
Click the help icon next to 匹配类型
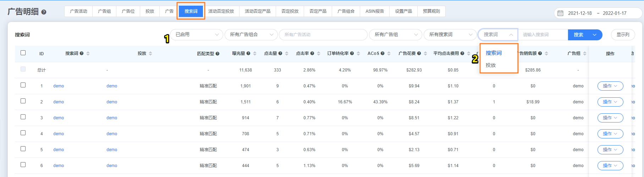coord(218,54)
